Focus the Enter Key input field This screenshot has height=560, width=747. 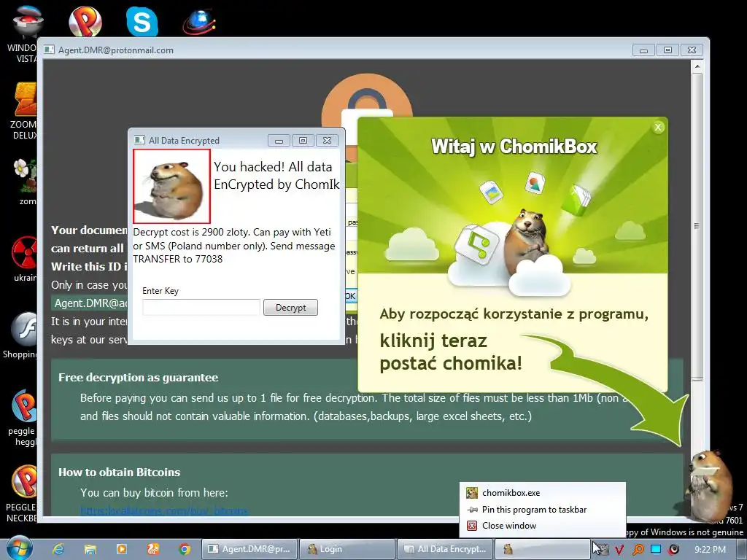tap(201, 307)
